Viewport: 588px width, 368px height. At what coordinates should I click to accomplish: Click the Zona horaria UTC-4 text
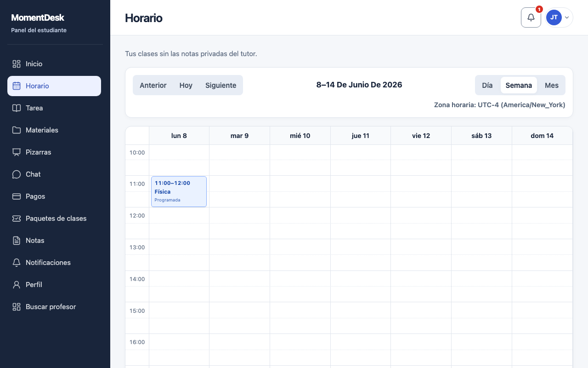499,105
